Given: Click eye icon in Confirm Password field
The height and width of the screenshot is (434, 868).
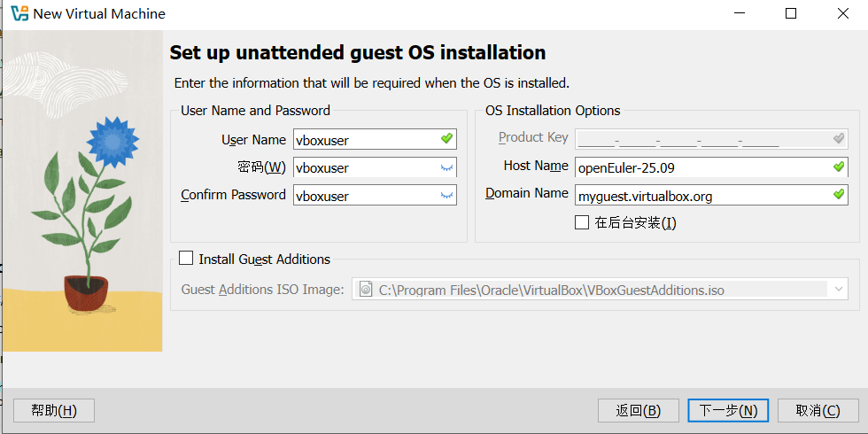Looking at the screenshot, I should click(x=446, y=196).
